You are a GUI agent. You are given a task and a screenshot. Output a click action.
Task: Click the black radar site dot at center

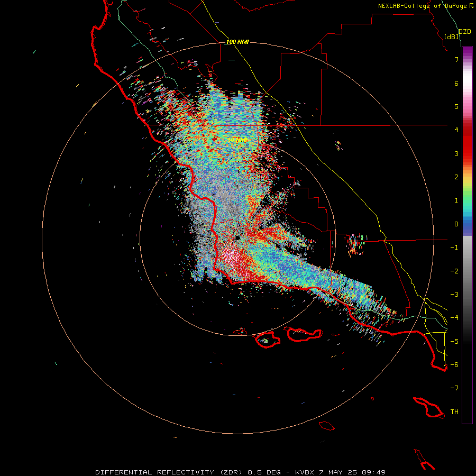click(x=237, y=238)
